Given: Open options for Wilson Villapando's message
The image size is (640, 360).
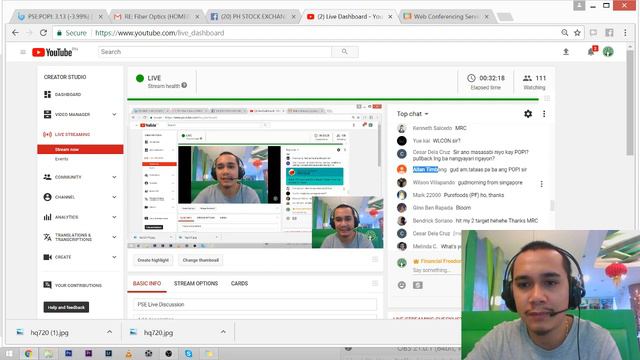Looking at the screenshot, I should (x=542, y=184).
